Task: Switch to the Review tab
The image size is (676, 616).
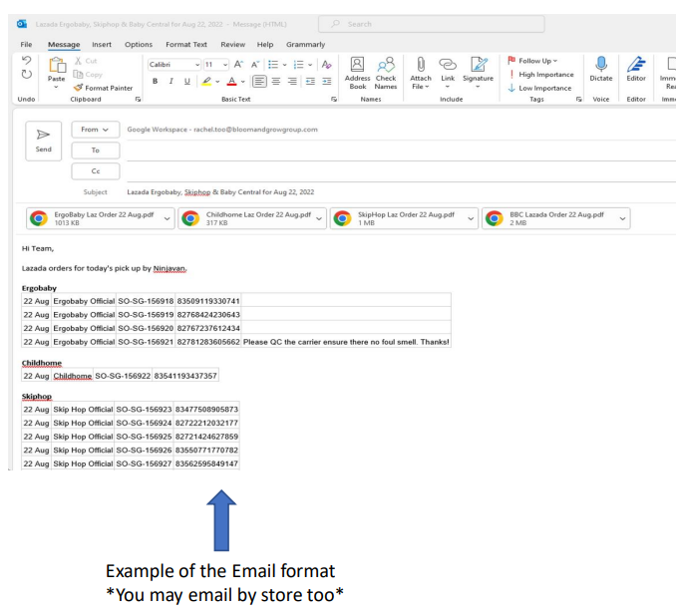Action: pyautogui.click(x=232, y=45)
